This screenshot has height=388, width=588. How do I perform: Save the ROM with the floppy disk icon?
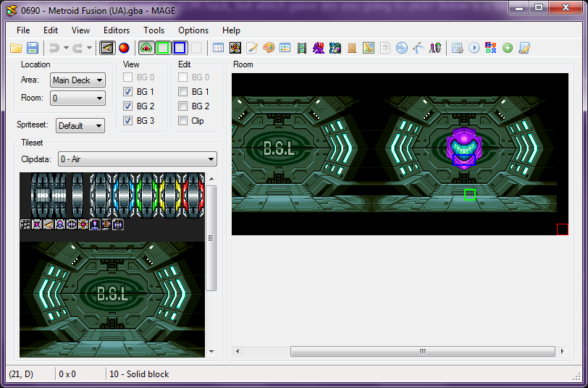click(33, 48)
